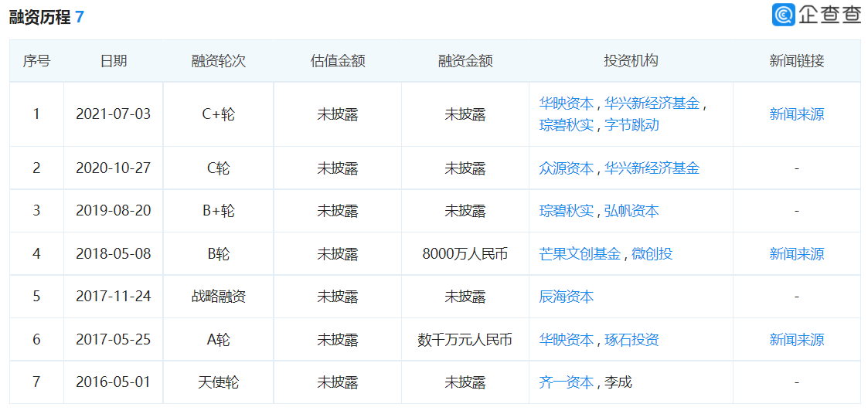
Task: Select the news dash in the 战略融资 row
Action: [797, 297]
